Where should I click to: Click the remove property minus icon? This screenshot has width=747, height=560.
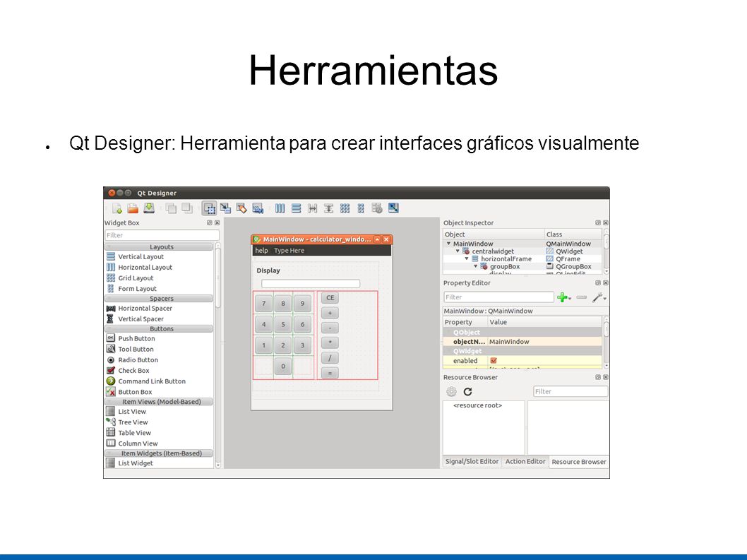pyautogui.click(x=582, y=297)
